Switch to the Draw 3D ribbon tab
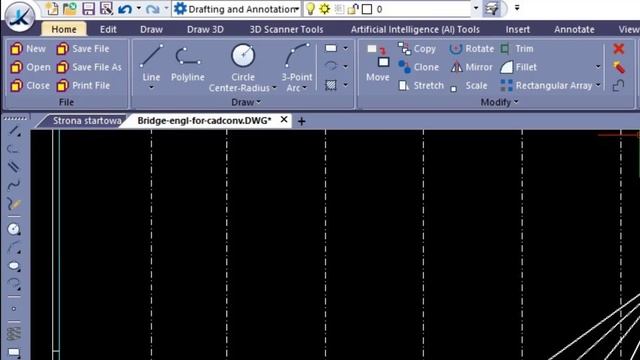 (205, 29)
